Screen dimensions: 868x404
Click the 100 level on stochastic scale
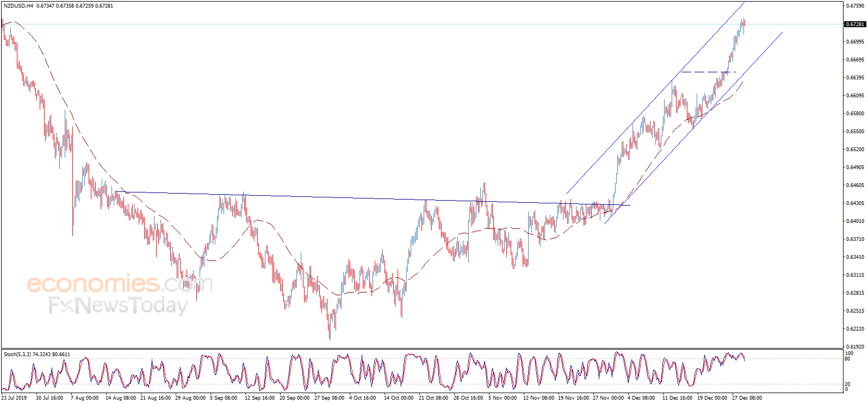tap(849, 353)
